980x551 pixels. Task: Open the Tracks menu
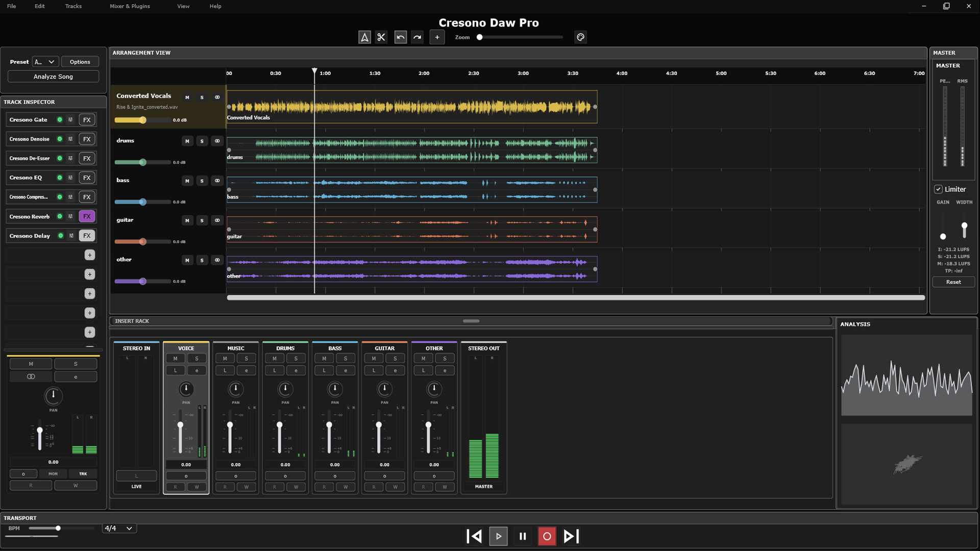point(73,6)
